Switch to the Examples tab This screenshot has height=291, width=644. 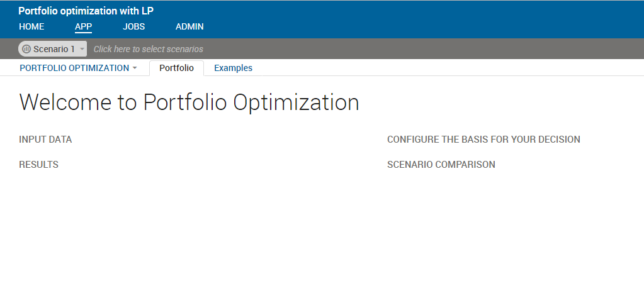point(234,68)
